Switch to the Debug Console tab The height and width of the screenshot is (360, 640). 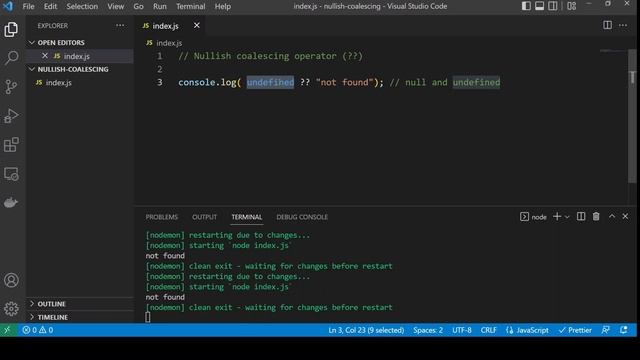pos(302,217)
